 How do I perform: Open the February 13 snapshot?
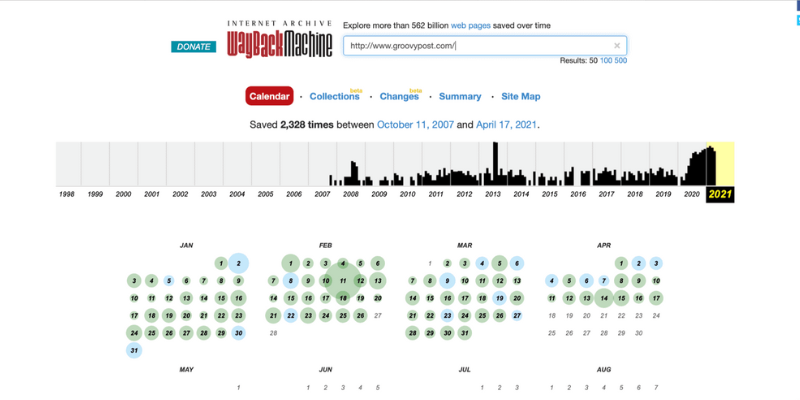[x=378, y=281]
